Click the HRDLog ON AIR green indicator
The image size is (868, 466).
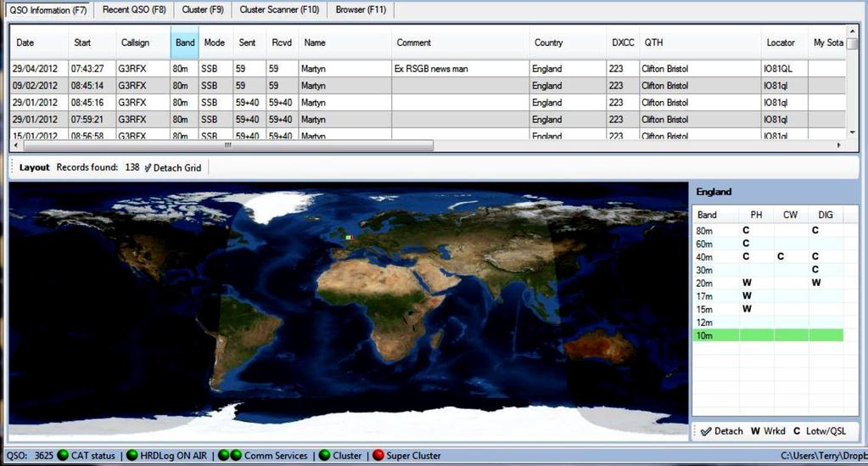[x=132, y=456]
